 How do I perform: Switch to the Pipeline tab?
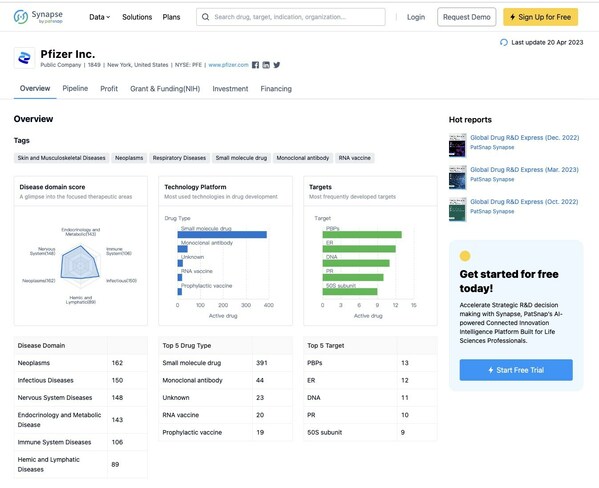pyautogui.click(x=75, y=88)
